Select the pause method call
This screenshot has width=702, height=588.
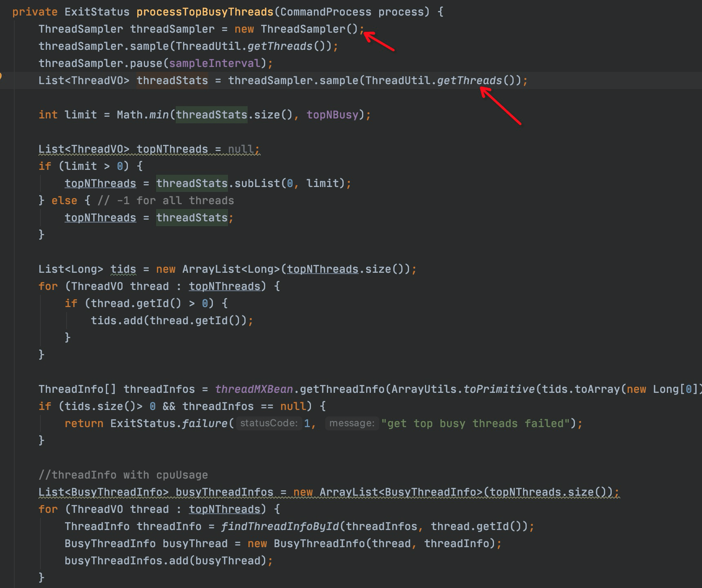coord(146,63)
